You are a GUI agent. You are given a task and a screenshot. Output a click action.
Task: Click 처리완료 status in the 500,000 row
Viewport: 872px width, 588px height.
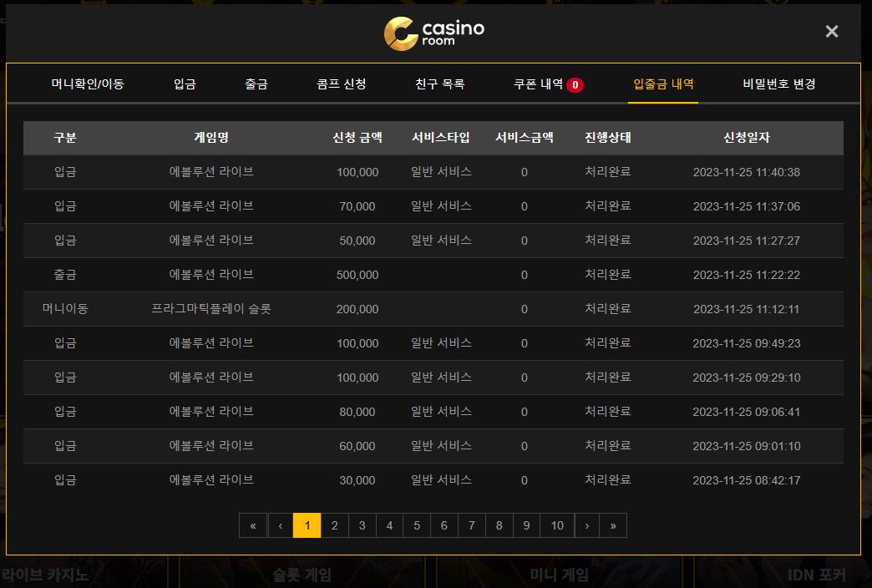pyautogui.click(x=608, y=274)
